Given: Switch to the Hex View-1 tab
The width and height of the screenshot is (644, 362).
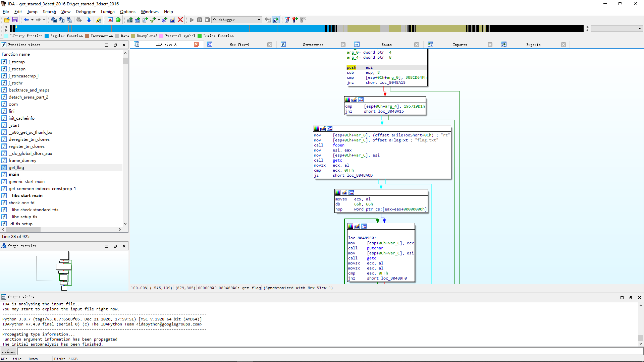Looking at the screenshot, I should tap(239, 45).
